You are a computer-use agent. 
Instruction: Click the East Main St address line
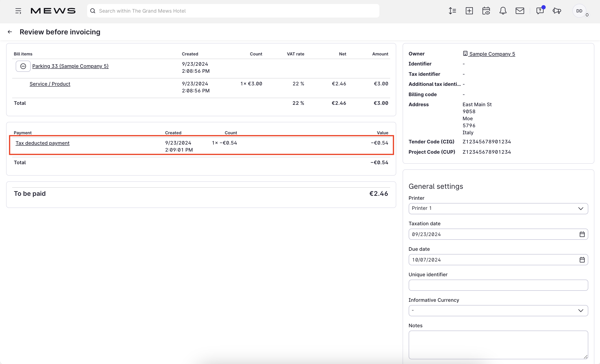[477, 104]
